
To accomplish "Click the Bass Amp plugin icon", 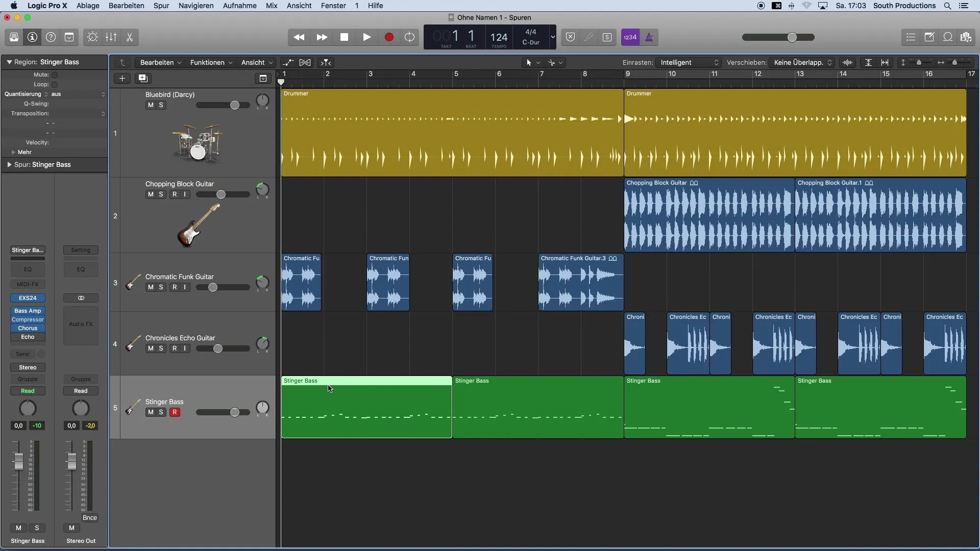I will pyautogui.click(x=28, y=311).
